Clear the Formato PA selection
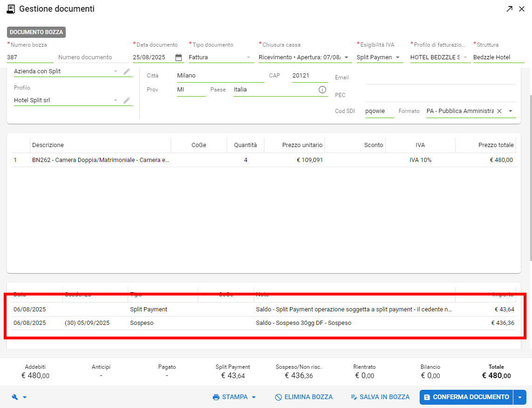 click(499, 111)
